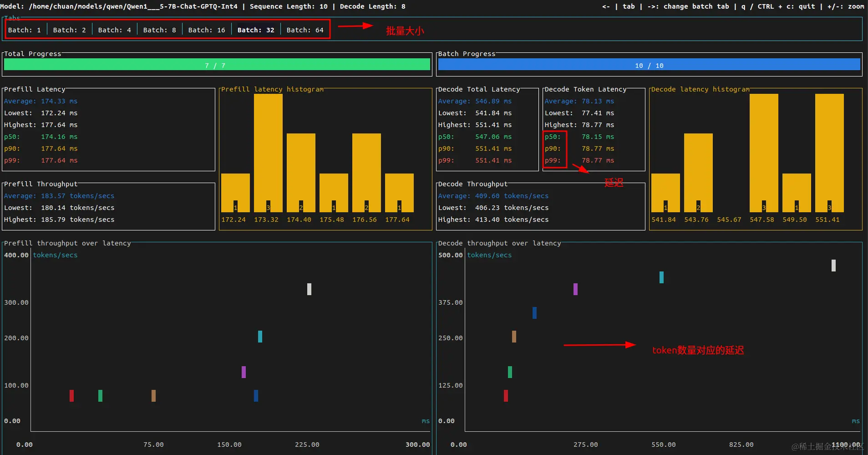Viewport: 868px width, 455px height.
Task: Click the decode histogram bar labeled 541.84
Action: click(665, 193)
